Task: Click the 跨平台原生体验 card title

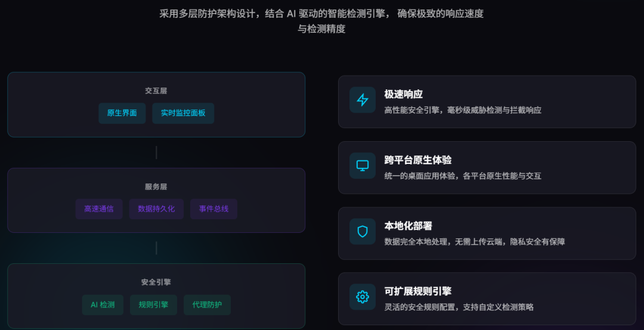Action: 418,160
